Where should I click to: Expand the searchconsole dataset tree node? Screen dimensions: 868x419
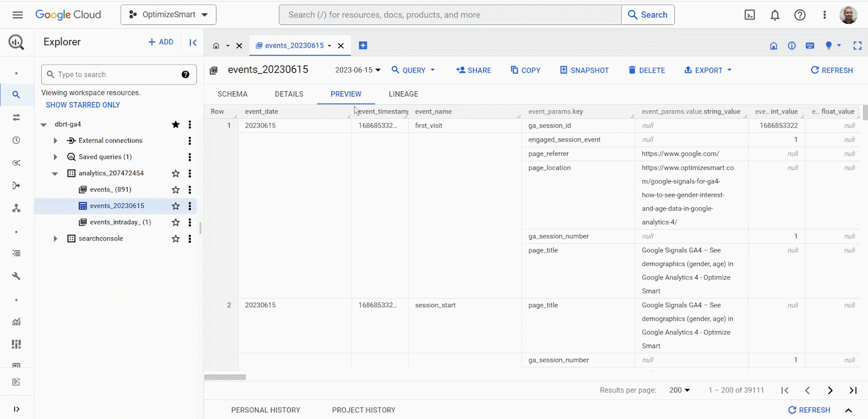[55, 239]
